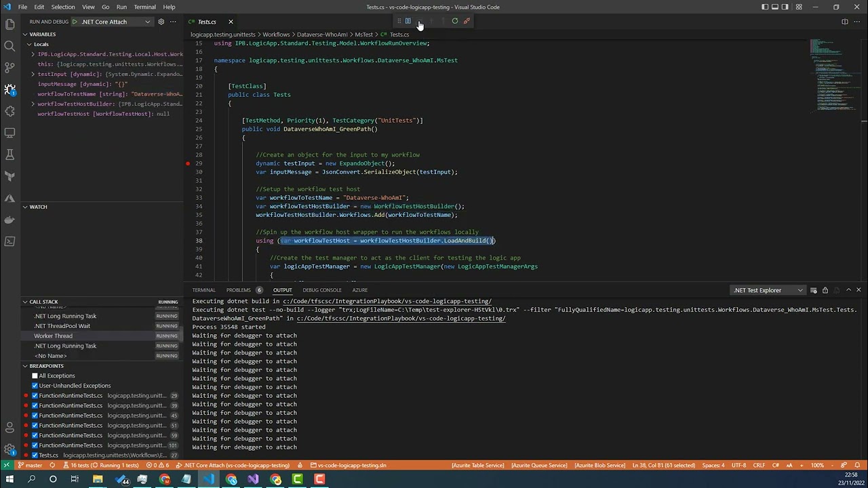Open editor More Actions ellipsis

(x=858, y=22)
